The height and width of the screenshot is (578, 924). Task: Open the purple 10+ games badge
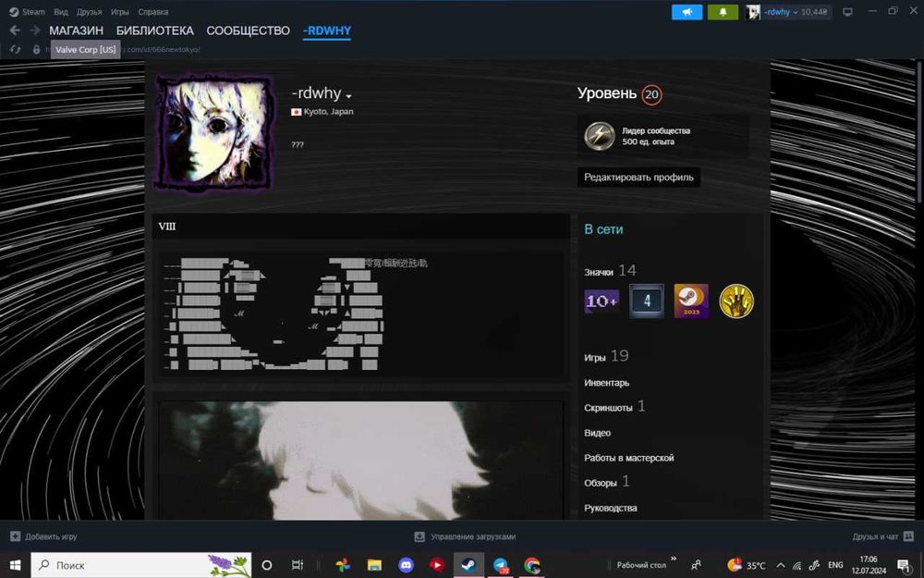pyautogui.click(x=602, y=301)
